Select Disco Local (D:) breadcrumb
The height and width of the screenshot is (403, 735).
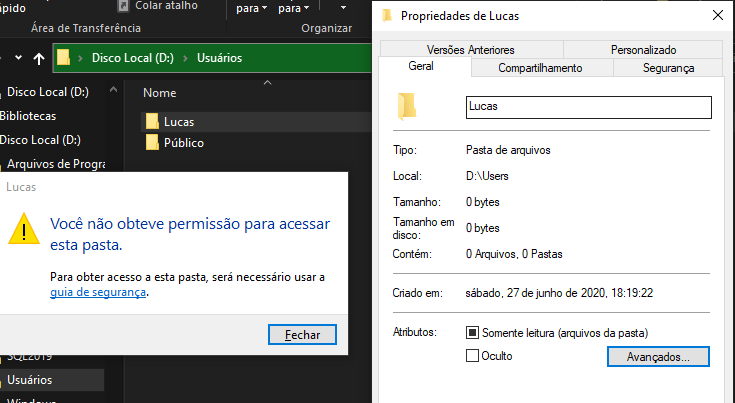[x=133, y=58]
